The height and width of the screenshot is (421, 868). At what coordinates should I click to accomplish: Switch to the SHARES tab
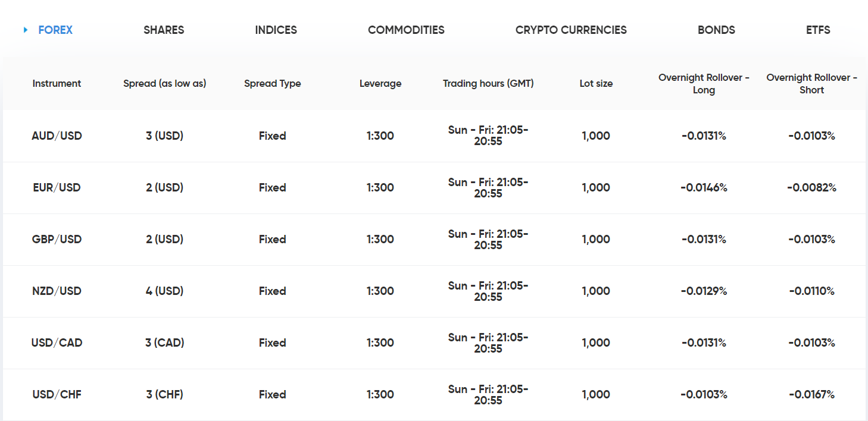164,30
